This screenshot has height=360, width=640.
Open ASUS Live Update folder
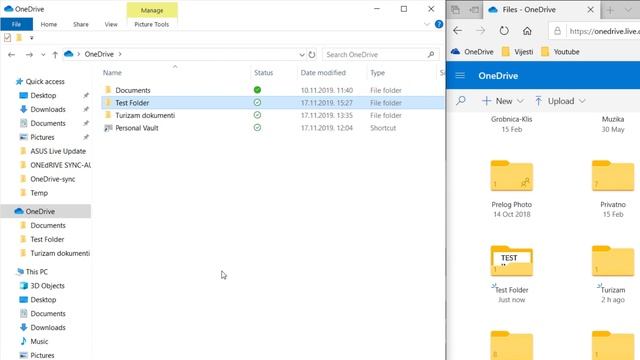[x=58, y=151]
